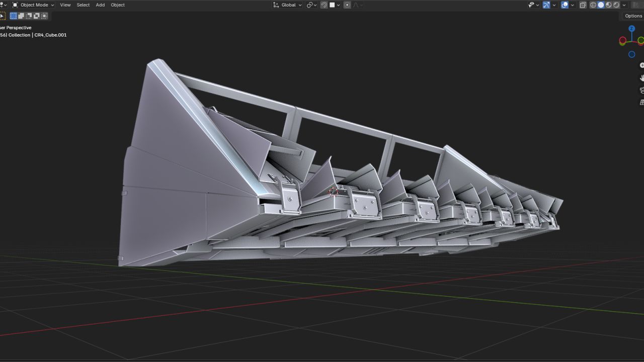
Task: Open the Object Mode dropdown
Action: pos(33,5)
